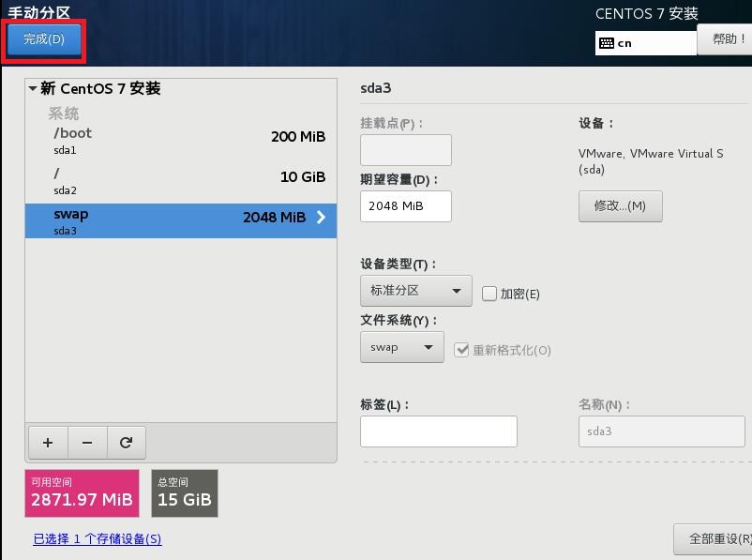This screenshot has height=560, width=752.
Task: Open the device type 标准分区 dropdown
Action: 415,291
